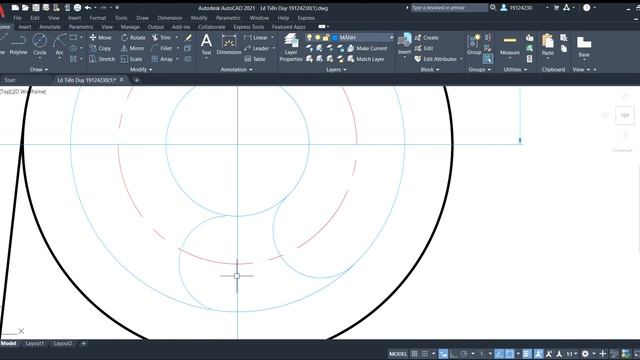
Task: Open the Express menu
Action: pos(306,18)
